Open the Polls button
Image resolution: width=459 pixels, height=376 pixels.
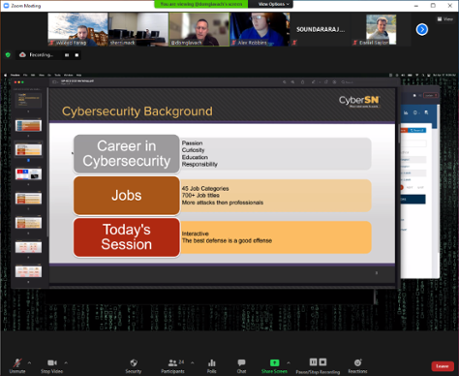[212, 366]
